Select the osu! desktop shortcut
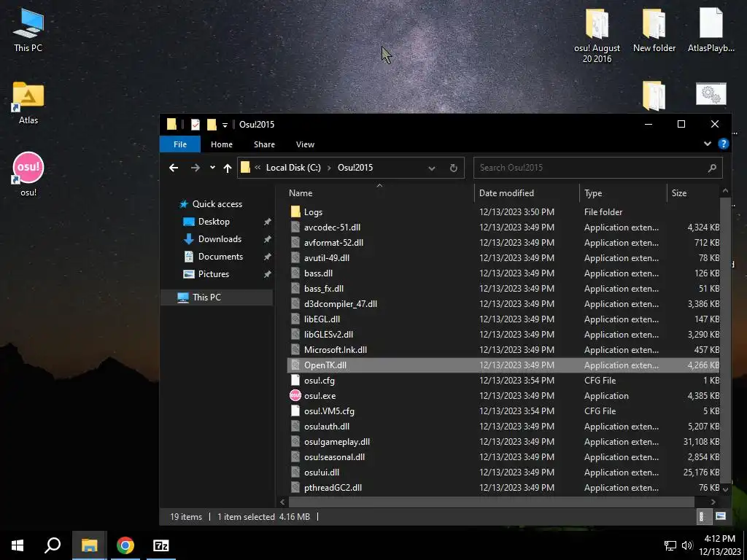Viewport: 747px width, 560px height. point(28,174)
